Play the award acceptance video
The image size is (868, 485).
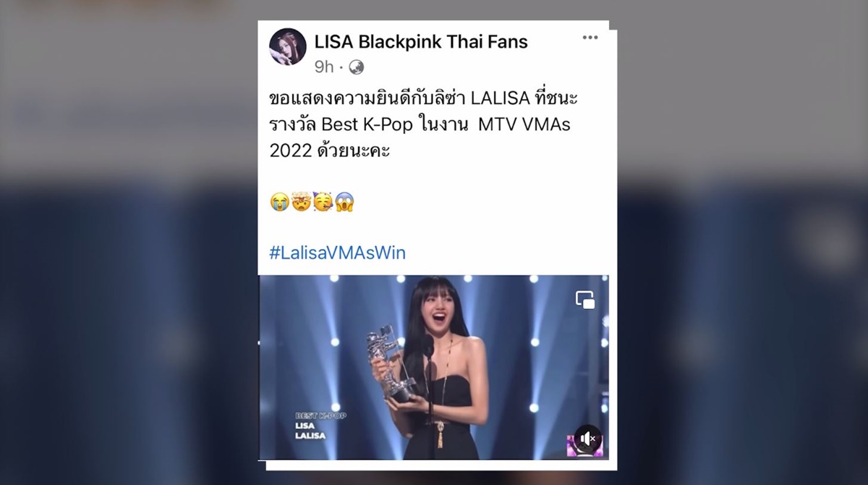coord(434,367)
